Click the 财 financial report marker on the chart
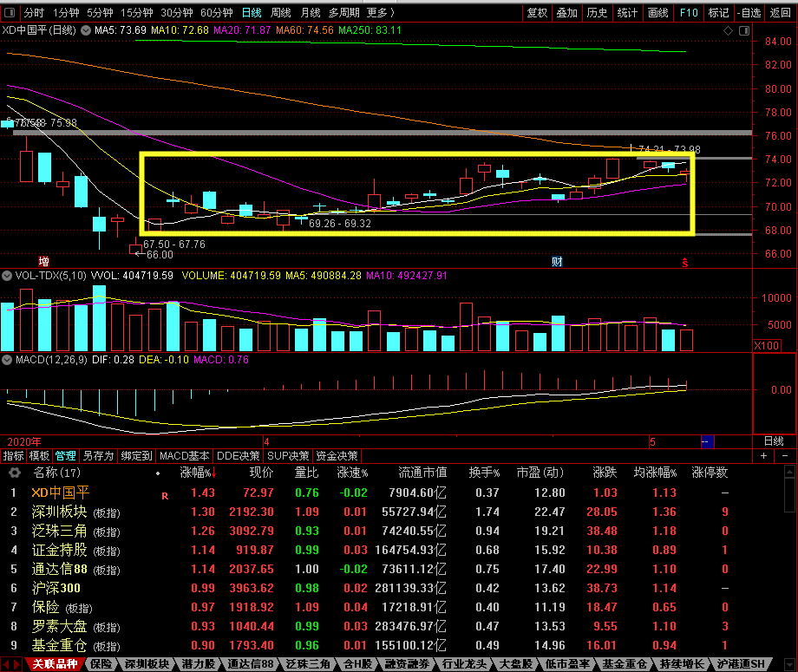 [557, 262]
